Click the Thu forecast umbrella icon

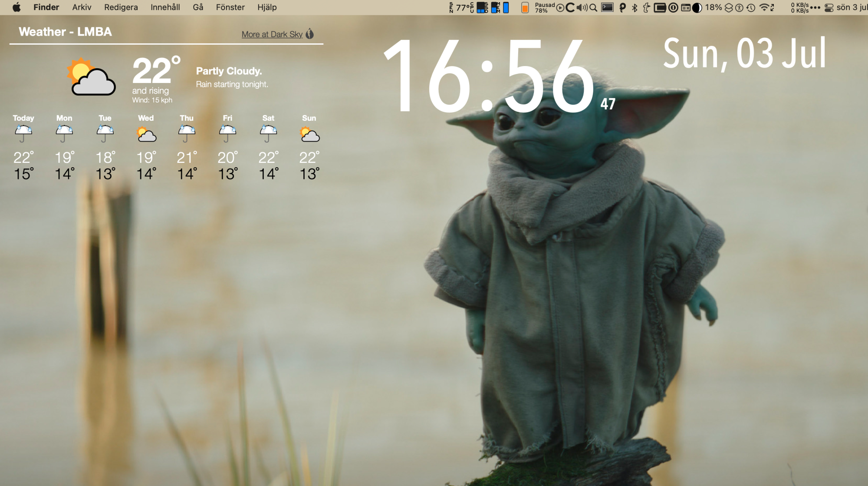pyautogui.click(x=186, y=134)
